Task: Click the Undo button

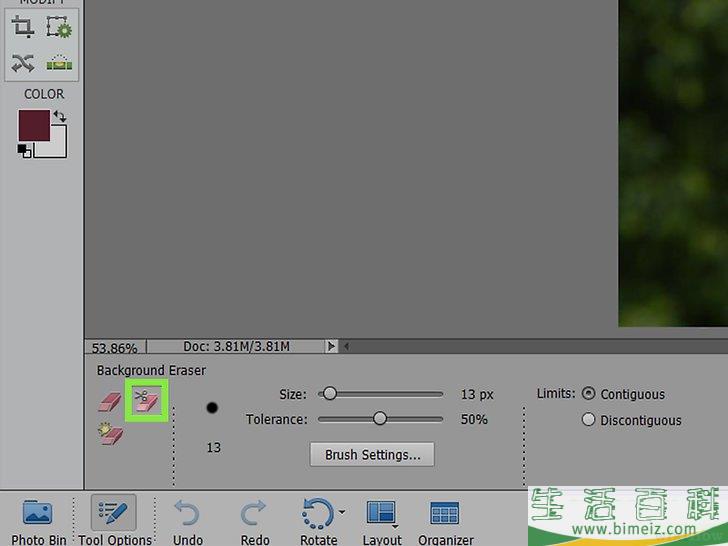Action: click(x=188, y=521)
